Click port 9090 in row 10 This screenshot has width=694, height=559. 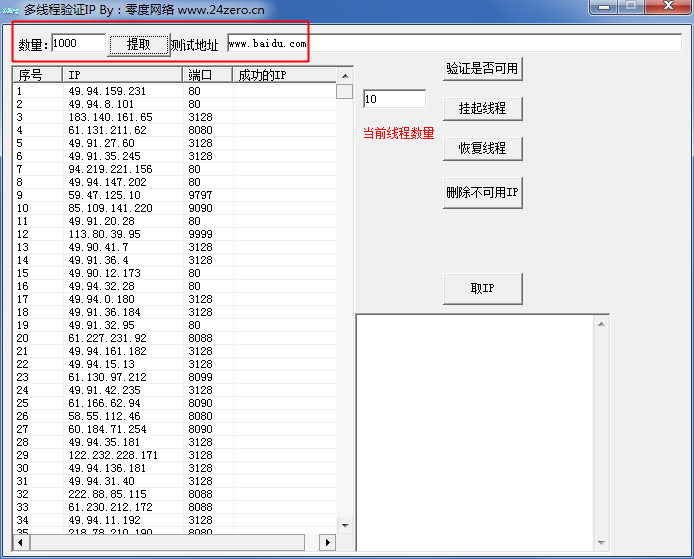[200, 208]
